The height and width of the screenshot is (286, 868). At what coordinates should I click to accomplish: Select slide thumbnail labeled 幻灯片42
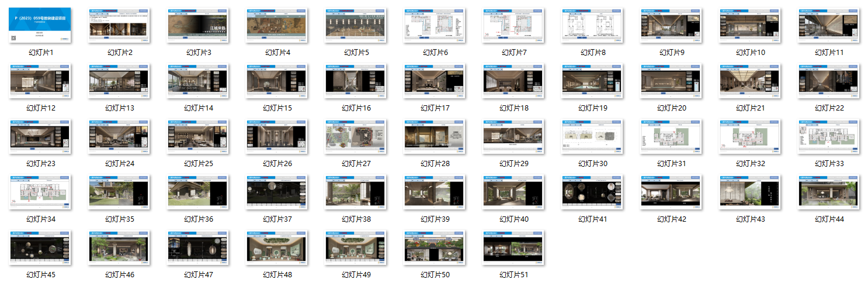(671, 192)
